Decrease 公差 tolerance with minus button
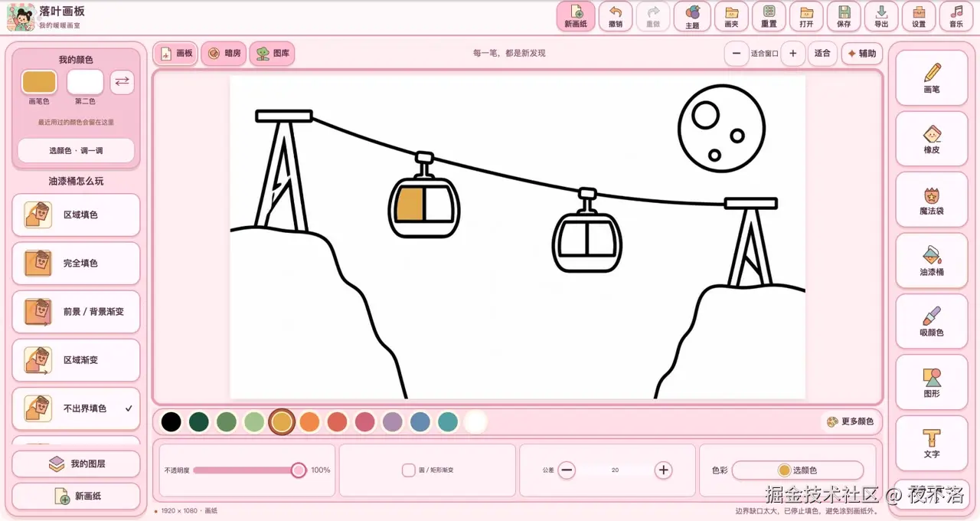 567,470
